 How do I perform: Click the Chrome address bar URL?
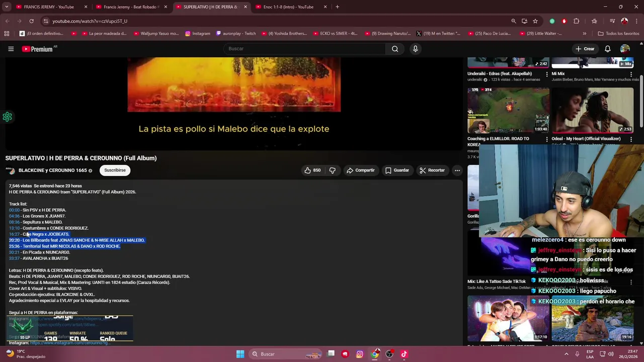90,21
